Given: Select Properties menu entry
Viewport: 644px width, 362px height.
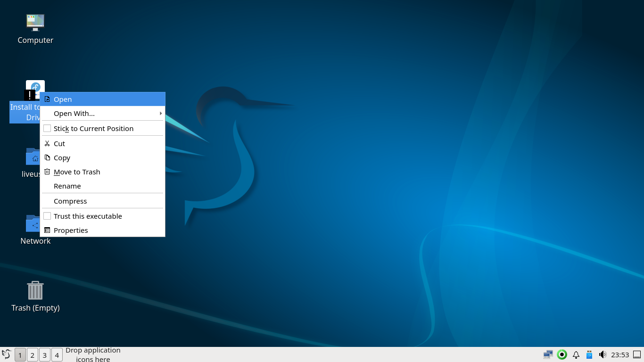Looking at the screenshot, I should (x=103, y=230).
